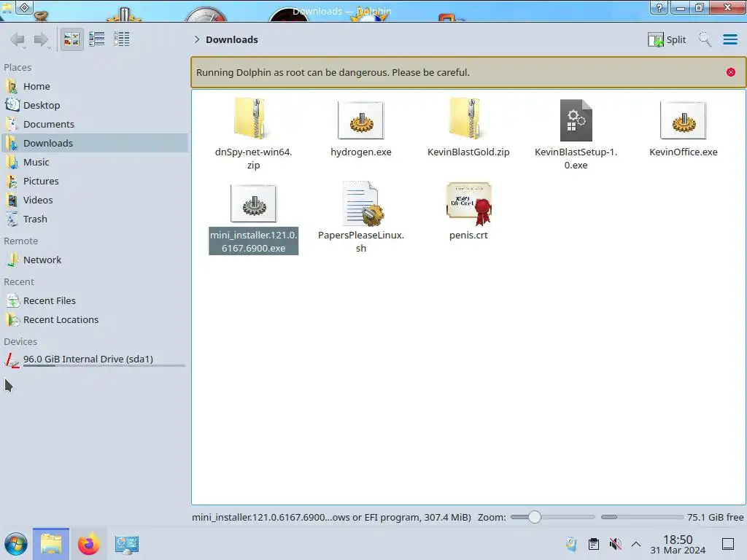Open Trash in Places
747x560 pixels.
pos(96,219)
